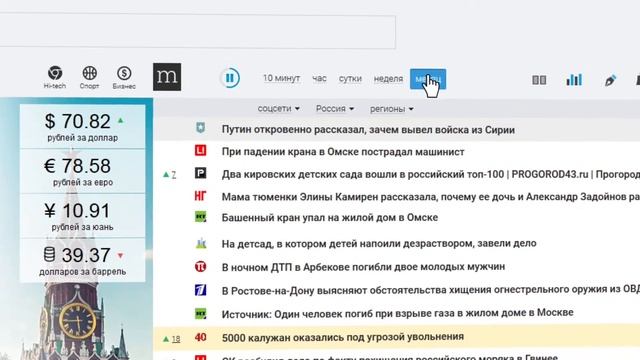
Task: Pause the news auto-refresh
Action: (x=230, y=78)
